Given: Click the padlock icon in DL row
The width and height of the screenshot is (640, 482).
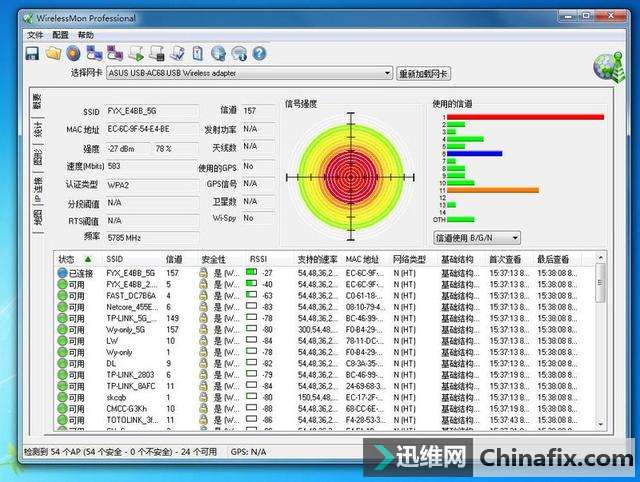Looking at the screenshot, I should click(x=203, y=364).
